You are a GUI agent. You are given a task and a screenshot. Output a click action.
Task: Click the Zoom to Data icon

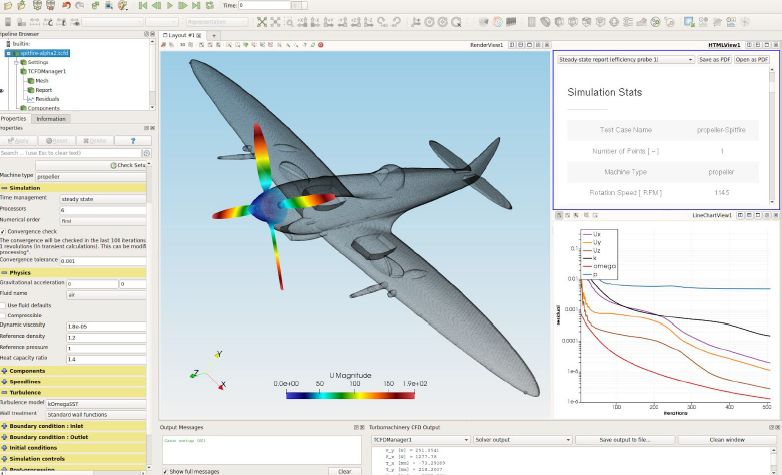click(x=275, y=21)
